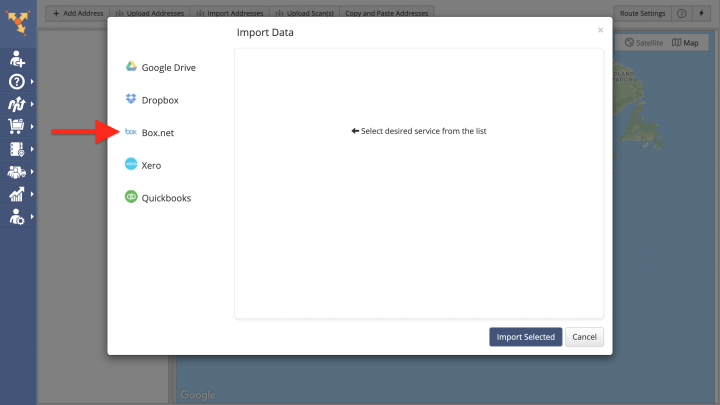
Task: Open the help question mark sidebar icon
Action: 17,82
